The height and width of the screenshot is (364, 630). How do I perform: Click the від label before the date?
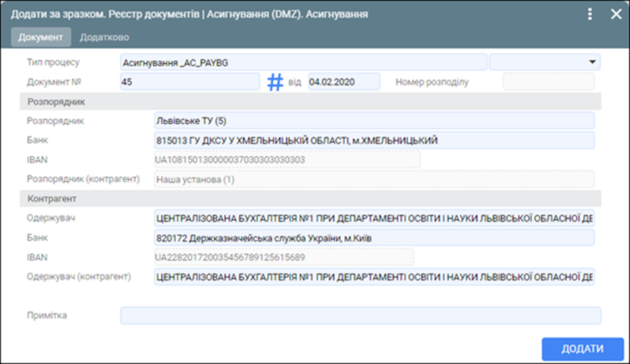(x=294, y=82)
